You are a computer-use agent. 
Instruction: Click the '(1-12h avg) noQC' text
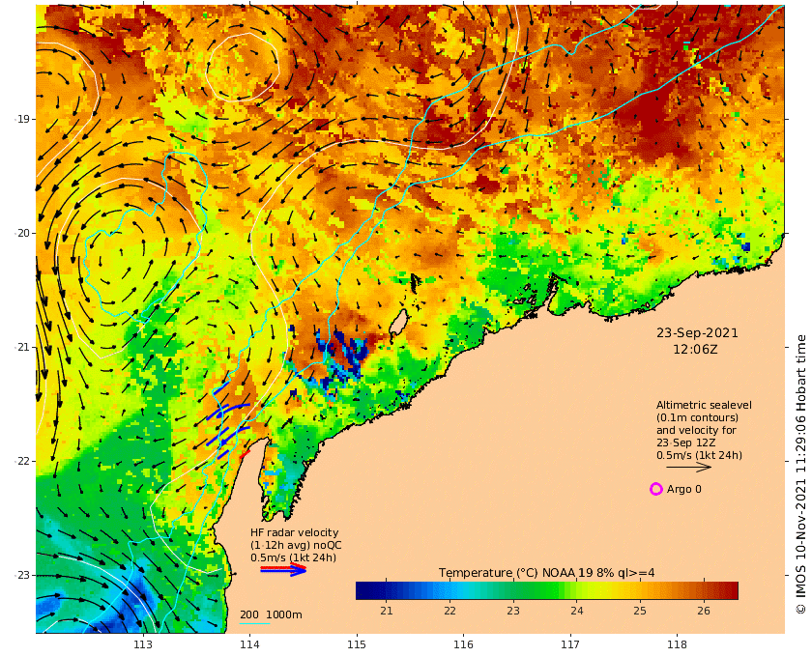296,545
